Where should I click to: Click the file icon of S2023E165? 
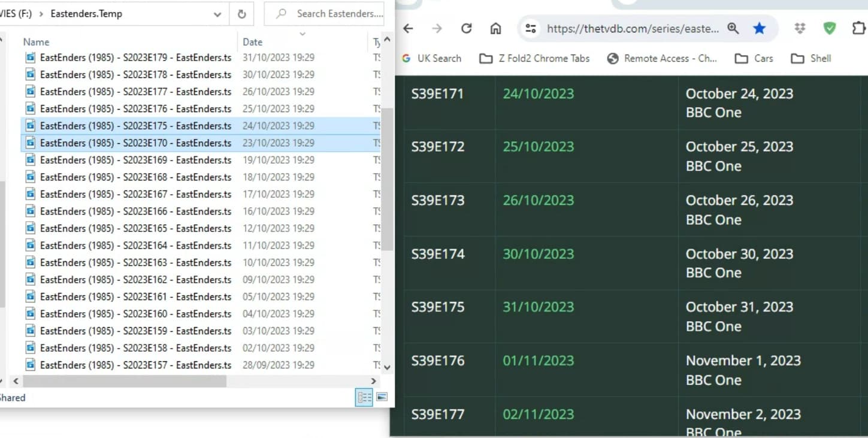[x=31, y=228]
